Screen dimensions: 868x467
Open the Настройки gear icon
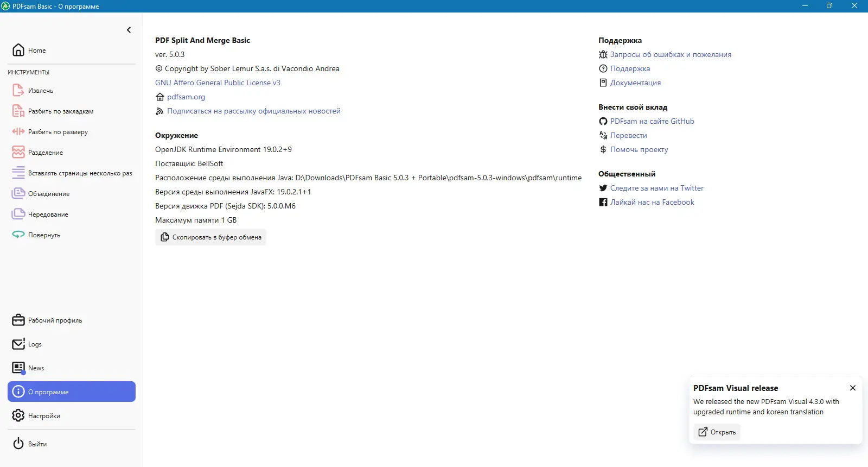18,415
